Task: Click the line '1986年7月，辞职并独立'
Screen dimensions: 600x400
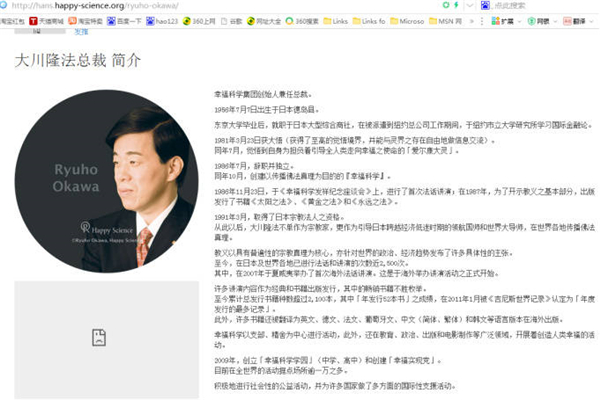Action: 254,166
